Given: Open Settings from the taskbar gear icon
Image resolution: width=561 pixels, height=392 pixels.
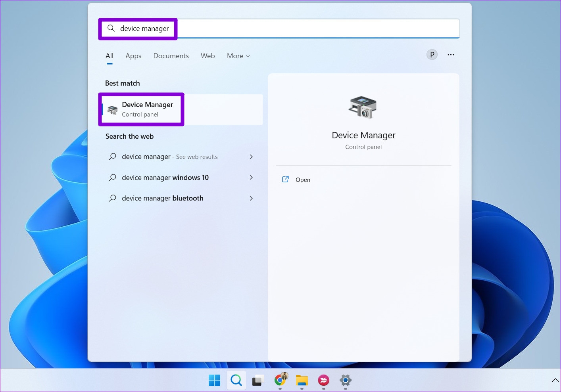Looking at the screenshot, I should click(345, 380).
